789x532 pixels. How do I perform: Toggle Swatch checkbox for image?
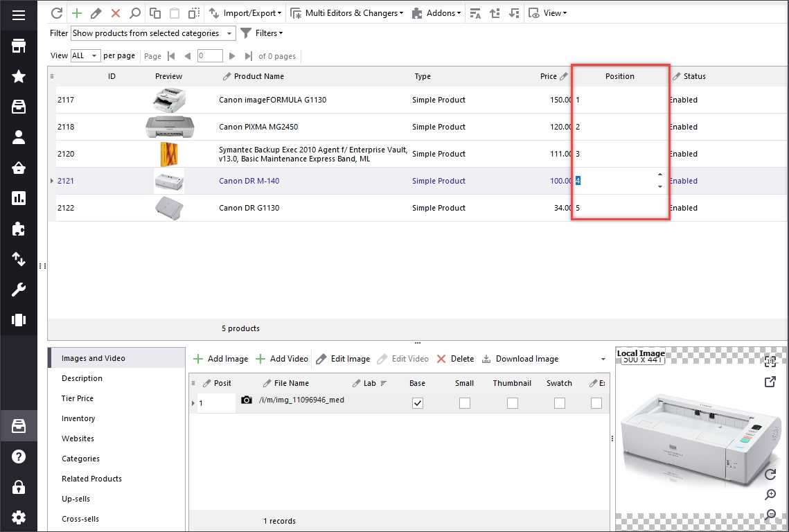[560, 403]
